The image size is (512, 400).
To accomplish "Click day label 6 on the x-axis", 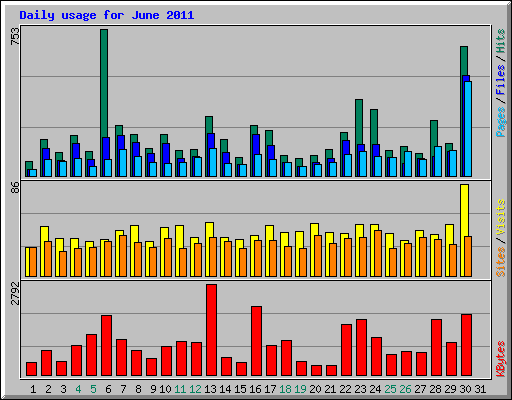I will (x=108, y=389).
